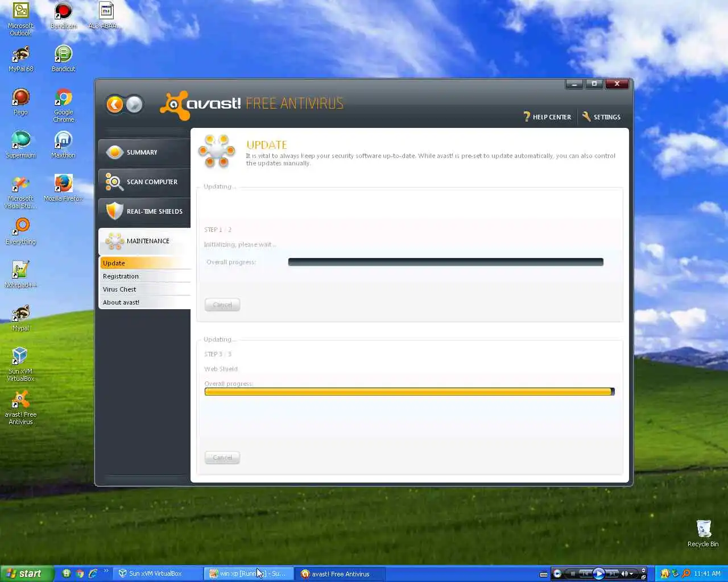Viewport: 728px width, 582px height.
Task: Cancel the Web Shield update
Action: 222,458
